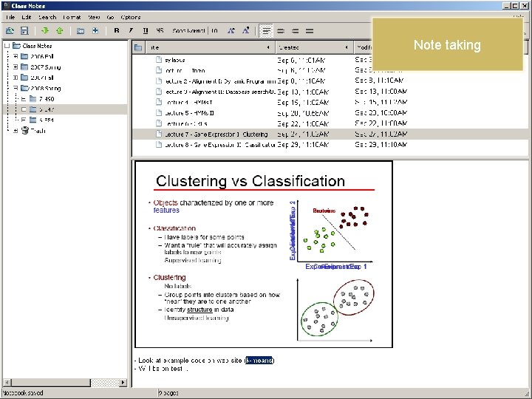Click the New Page toolbar icon
The height and width of the screenshot is (399, 532).
[95, 31]
